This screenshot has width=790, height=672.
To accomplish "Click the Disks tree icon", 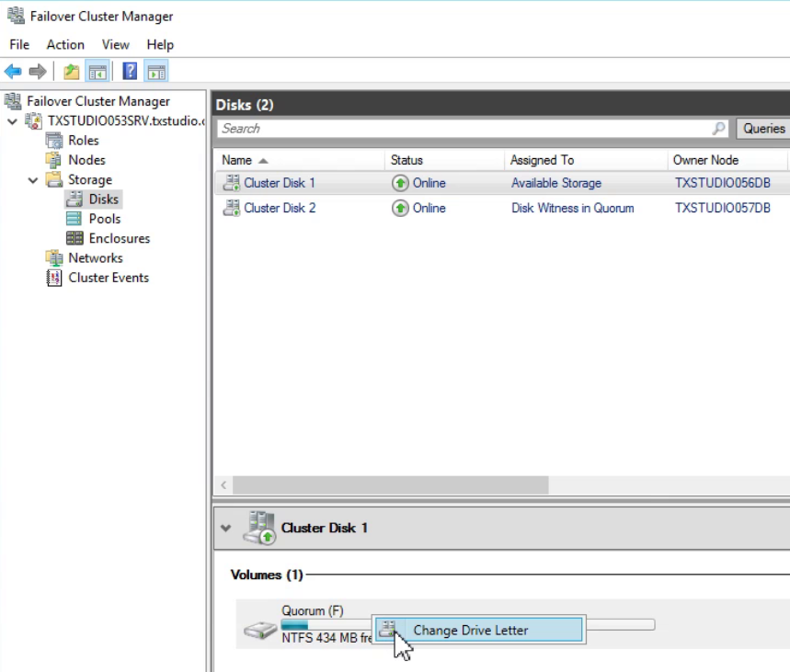I will [74, 199].
